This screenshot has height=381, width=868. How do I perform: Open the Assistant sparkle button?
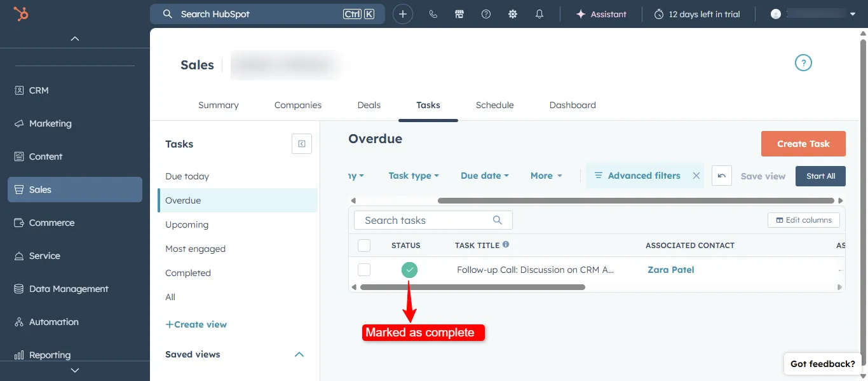[601, 14]
